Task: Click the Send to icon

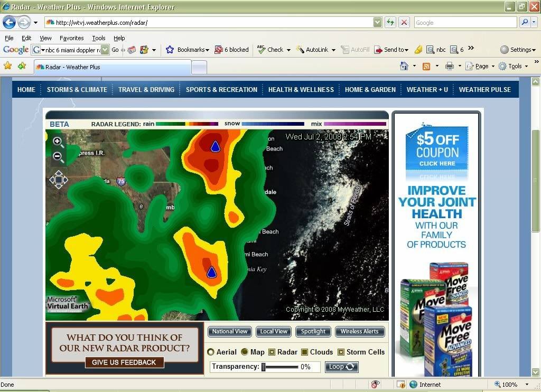Action: pos(378,50)
